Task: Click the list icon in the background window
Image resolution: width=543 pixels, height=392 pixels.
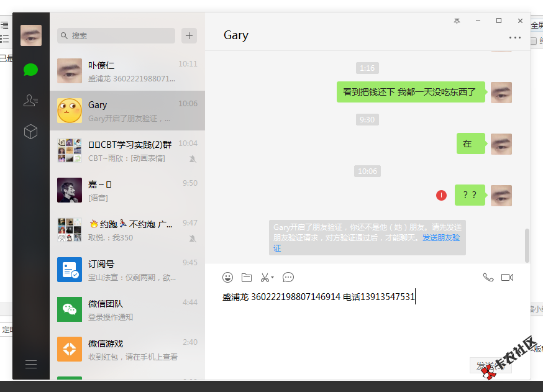Action: point(4,39)
